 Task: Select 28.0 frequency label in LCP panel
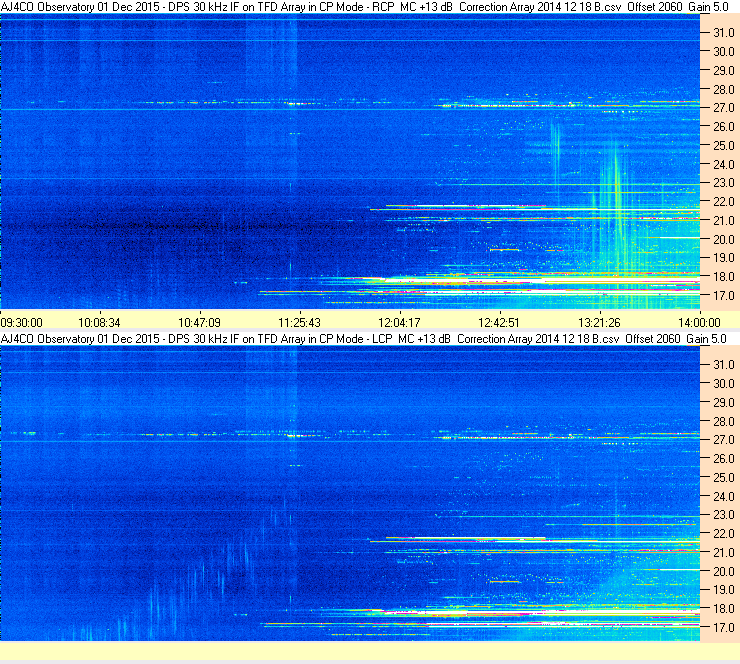(x=723, y=422)
